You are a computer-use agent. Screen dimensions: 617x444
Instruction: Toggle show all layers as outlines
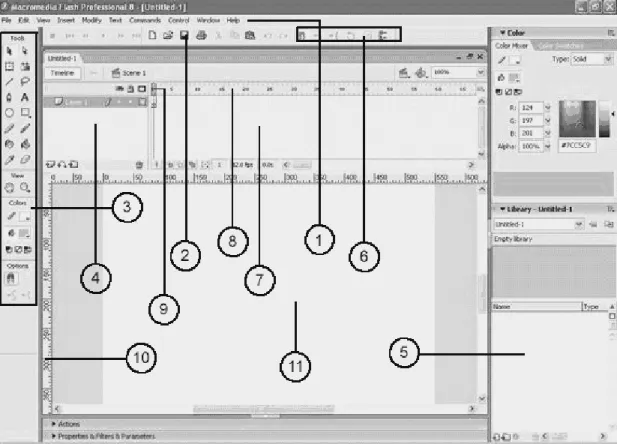click(142, 89)
